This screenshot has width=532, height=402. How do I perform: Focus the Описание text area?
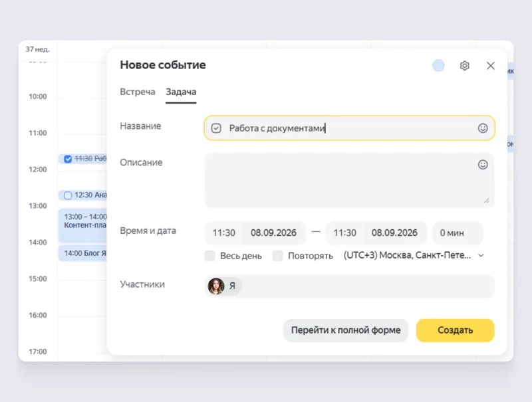point(350,180)
